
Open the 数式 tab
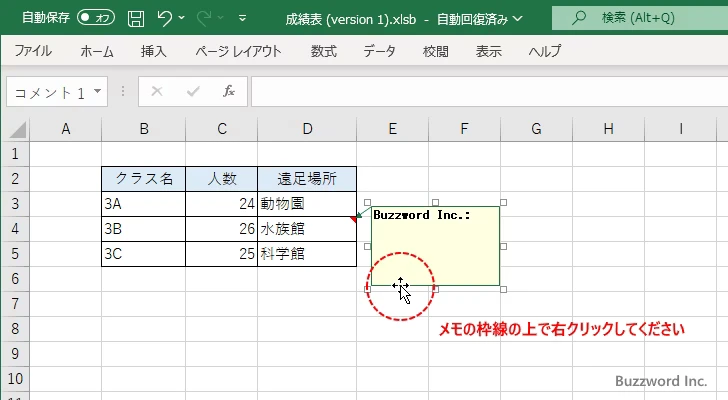(x=324, y=51)
